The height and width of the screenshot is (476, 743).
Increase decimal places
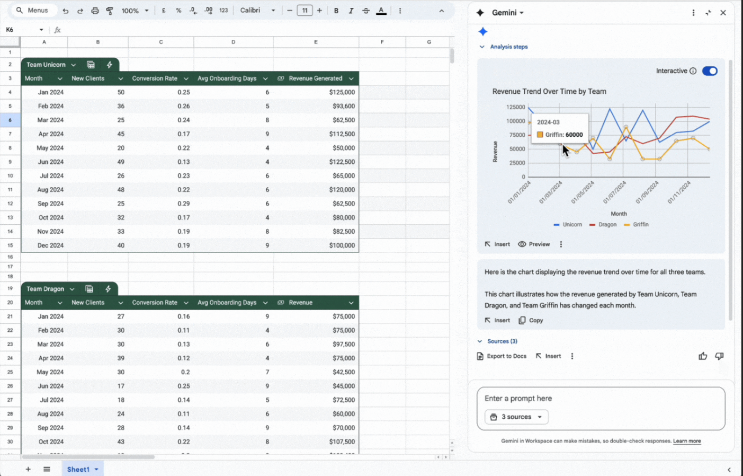click(x=208, y=10)
